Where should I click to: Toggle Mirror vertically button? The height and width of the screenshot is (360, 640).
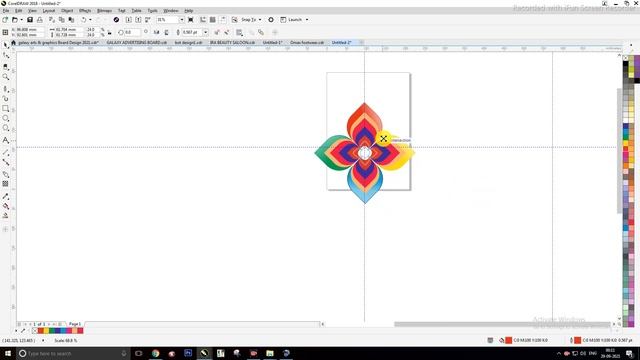[x=166, y=32]
